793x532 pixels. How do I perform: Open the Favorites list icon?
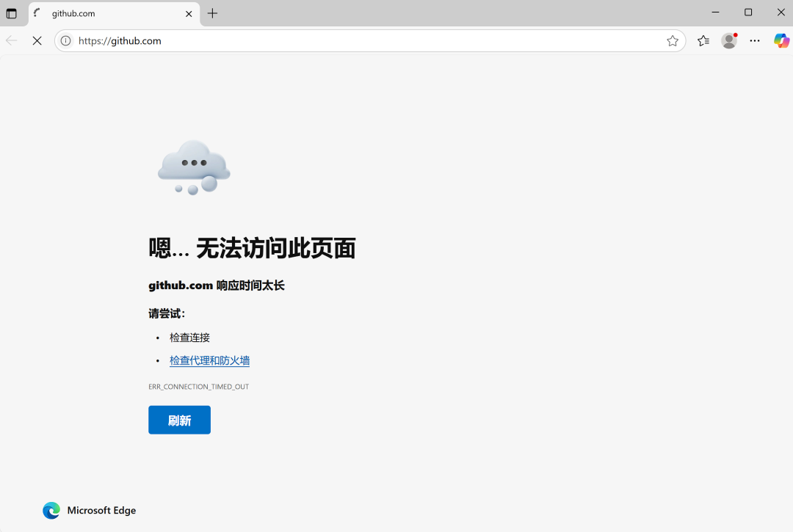pyautogui.click(x=703, y=41)
